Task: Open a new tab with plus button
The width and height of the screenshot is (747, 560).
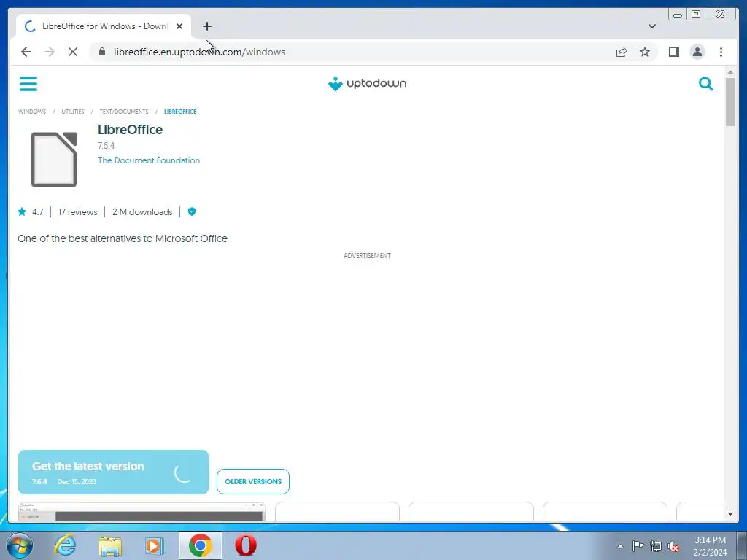Action: click(x=206, y=26)
